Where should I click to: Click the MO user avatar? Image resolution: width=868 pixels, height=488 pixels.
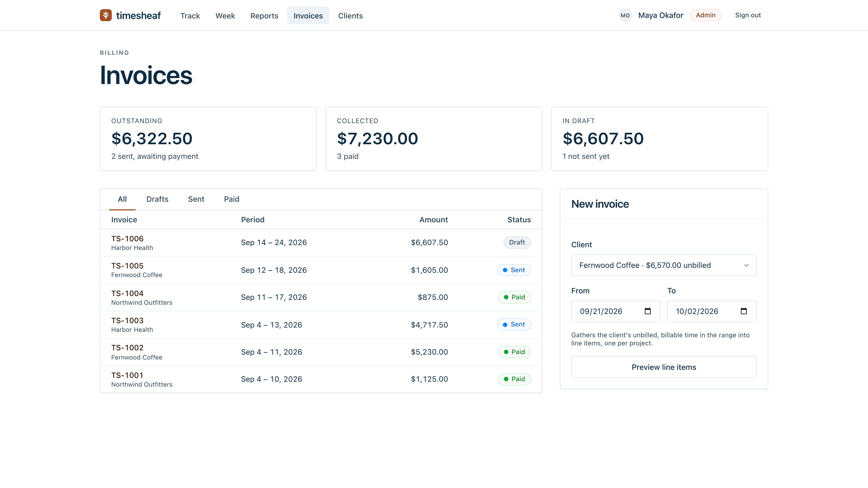click(x=625, y=15)
